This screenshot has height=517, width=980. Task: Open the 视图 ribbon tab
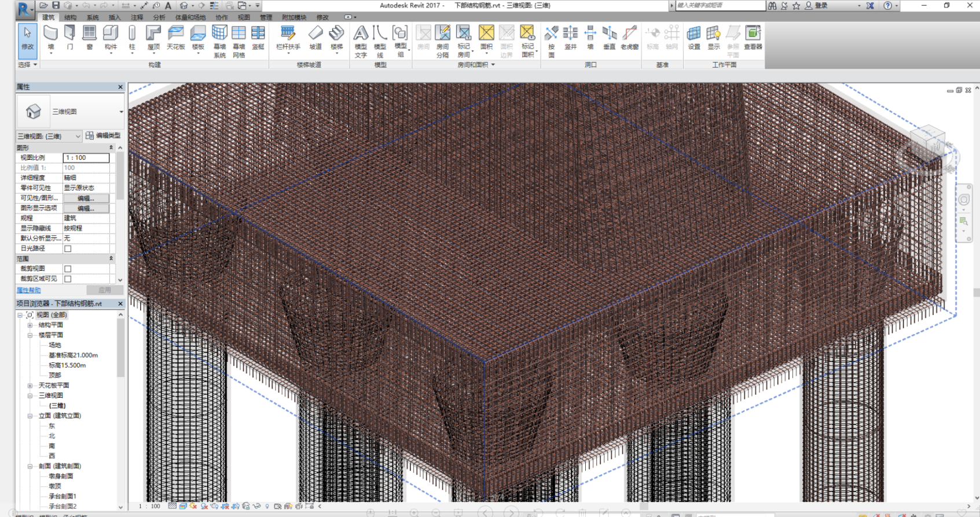(x=244, y=17)
